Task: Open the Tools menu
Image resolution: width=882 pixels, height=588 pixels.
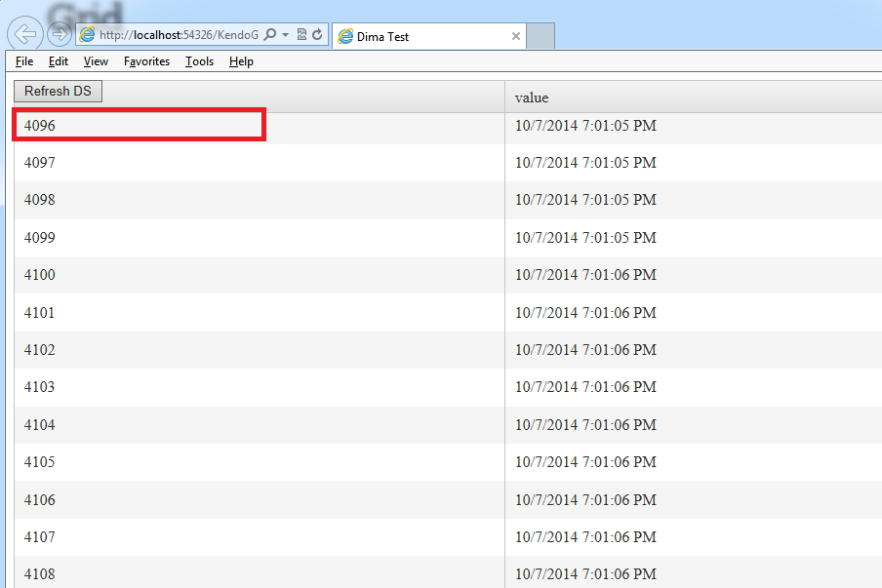Action: pos(199,61)
